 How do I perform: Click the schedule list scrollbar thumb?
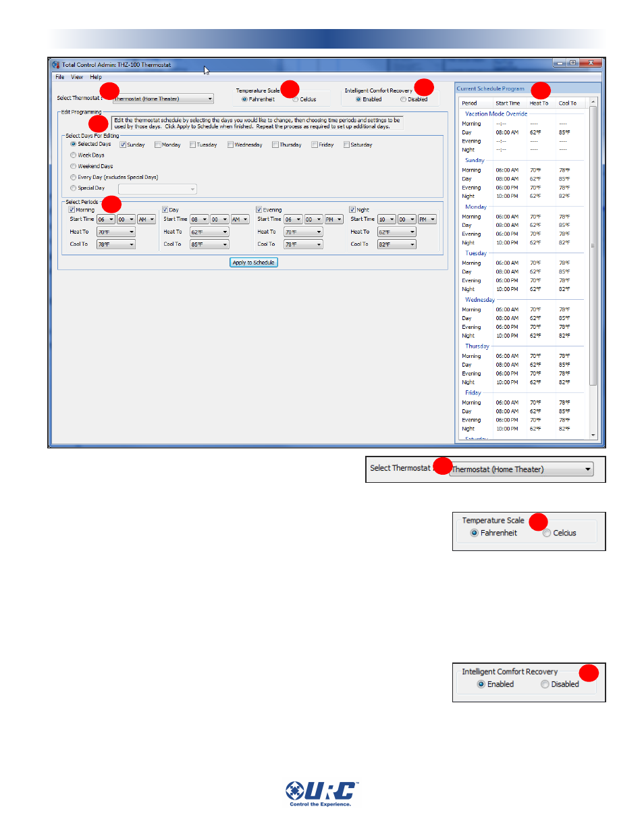pos(593,246)
